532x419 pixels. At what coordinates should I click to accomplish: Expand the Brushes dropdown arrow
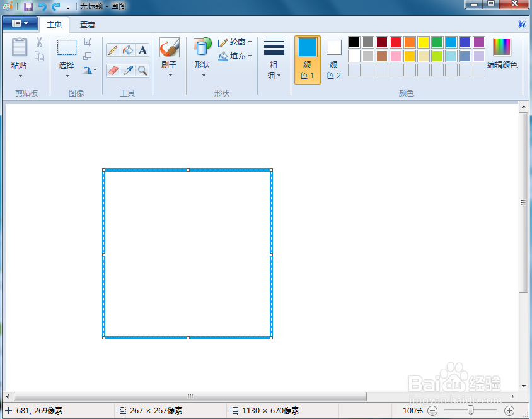point(170,75)
